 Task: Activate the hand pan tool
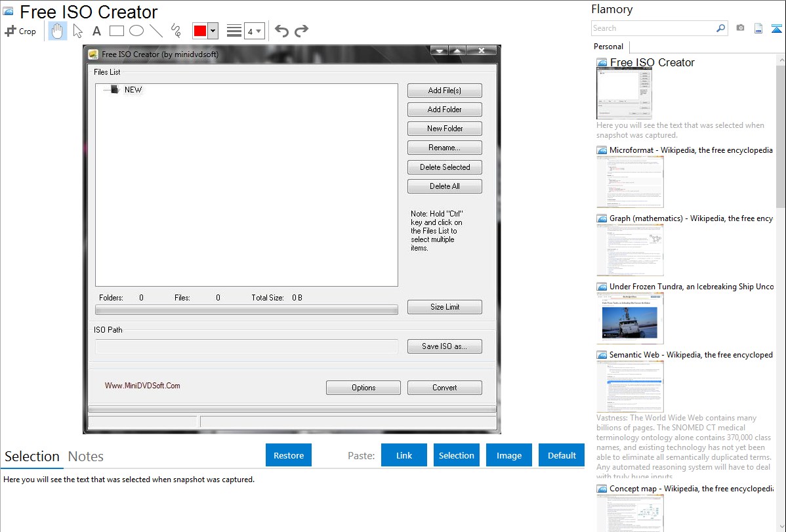58,31
